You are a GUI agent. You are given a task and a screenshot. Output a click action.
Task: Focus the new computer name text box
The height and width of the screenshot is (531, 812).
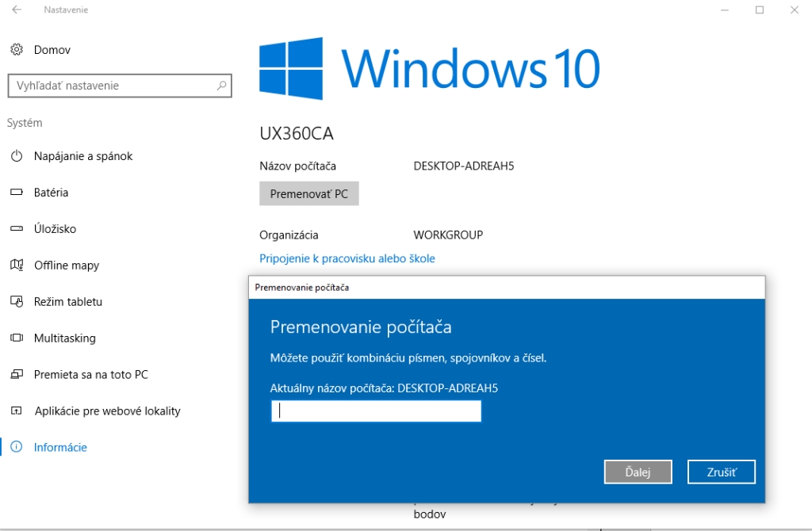pyautogui.click(x=376, y=411)
